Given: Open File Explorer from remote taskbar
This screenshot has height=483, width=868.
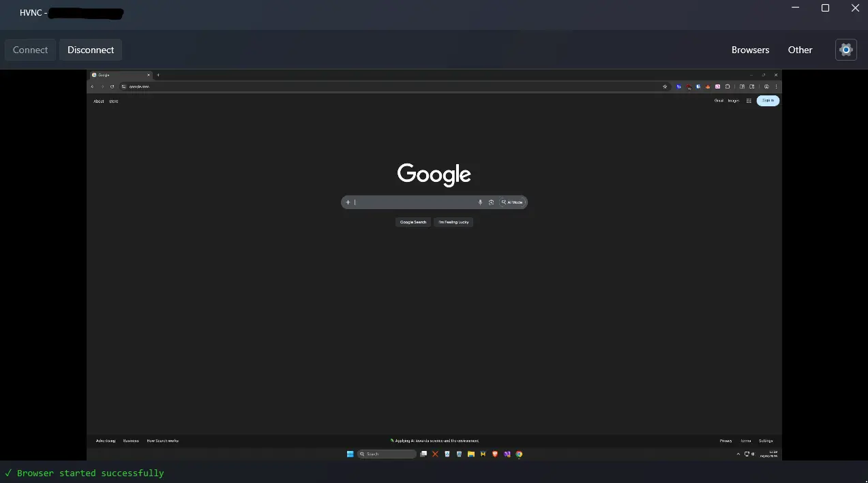Looking at the screenshot, I should pos(471,454).
